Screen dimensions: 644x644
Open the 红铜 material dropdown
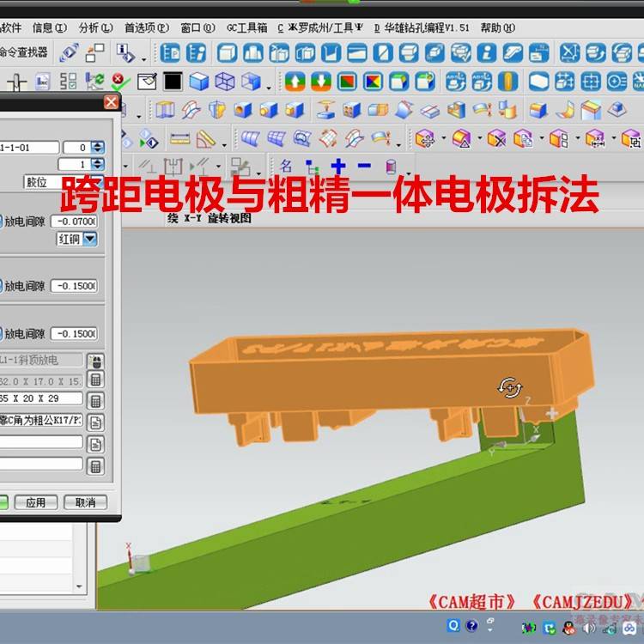click(90, 240)
